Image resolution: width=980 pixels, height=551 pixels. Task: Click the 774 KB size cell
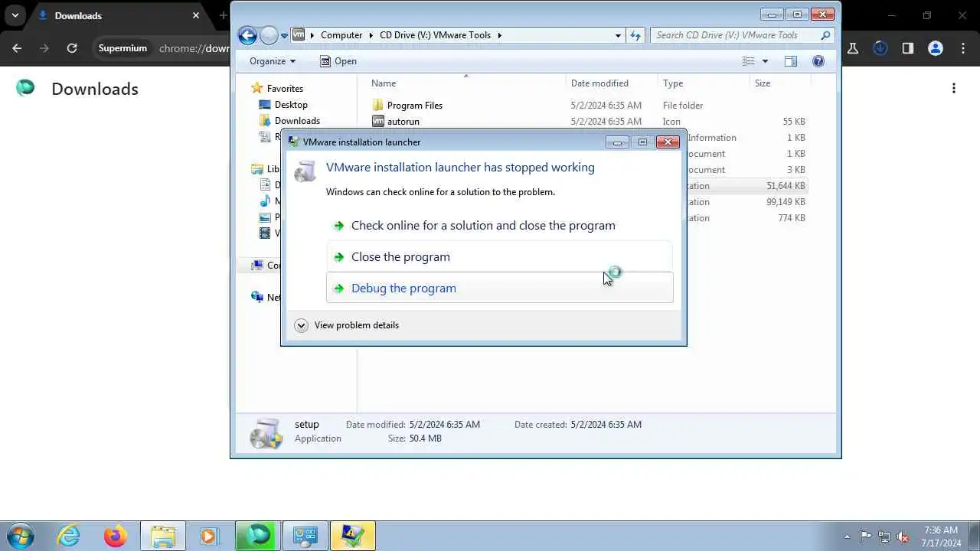791,218
